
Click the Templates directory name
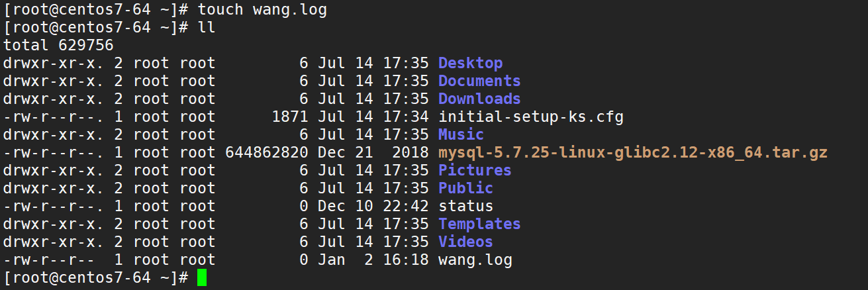[x=479, y=224]
